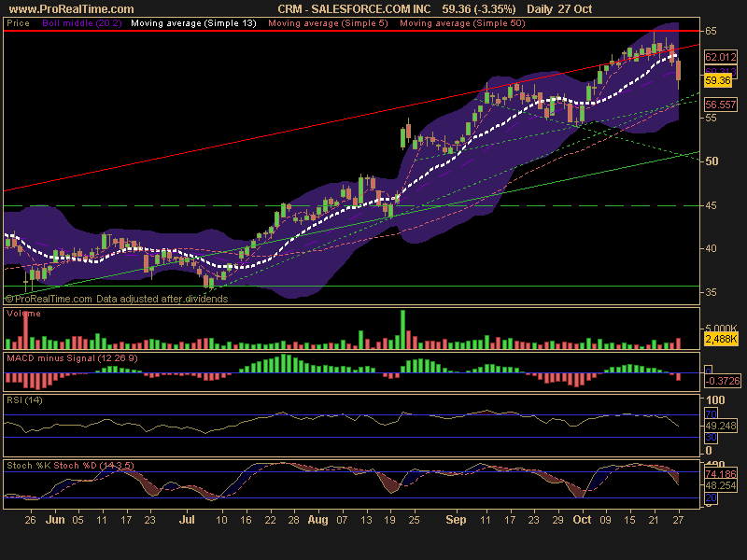Click the 05 date label after Jun
The image size is (747, 560).
78,520
